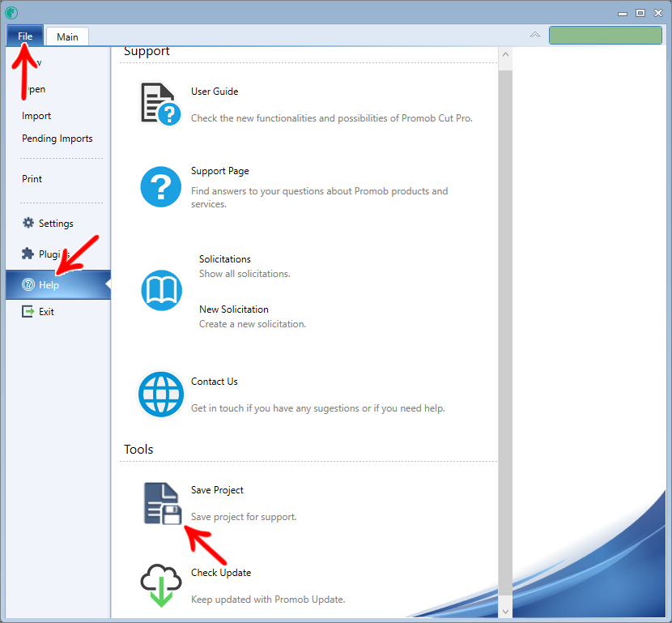Close the application window
The height and width of the screenshot is (623, 672).
(658, 13)
